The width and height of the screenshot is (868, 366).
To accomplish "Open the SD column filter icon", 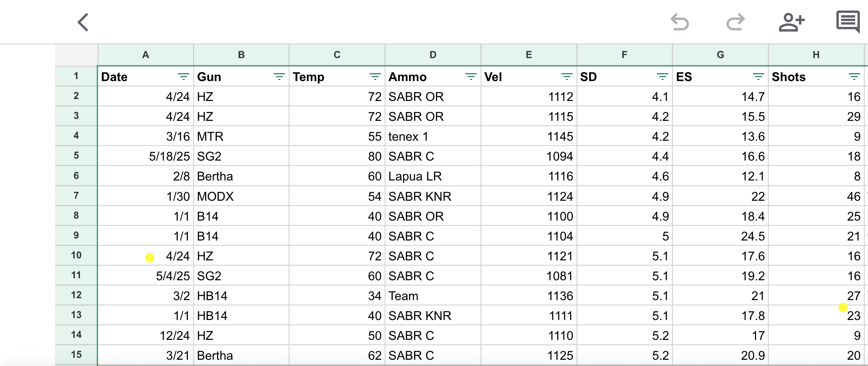I will tap(662, 77).
